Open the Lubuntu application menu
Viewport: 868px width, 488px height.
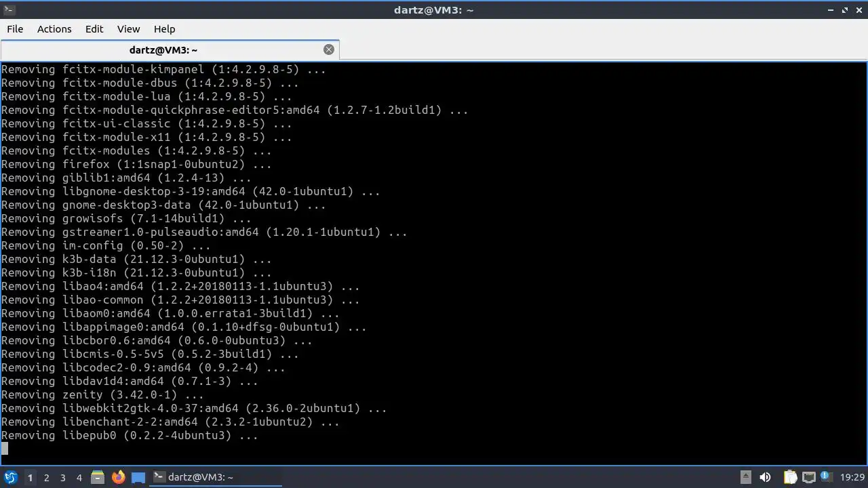(10, 477)
